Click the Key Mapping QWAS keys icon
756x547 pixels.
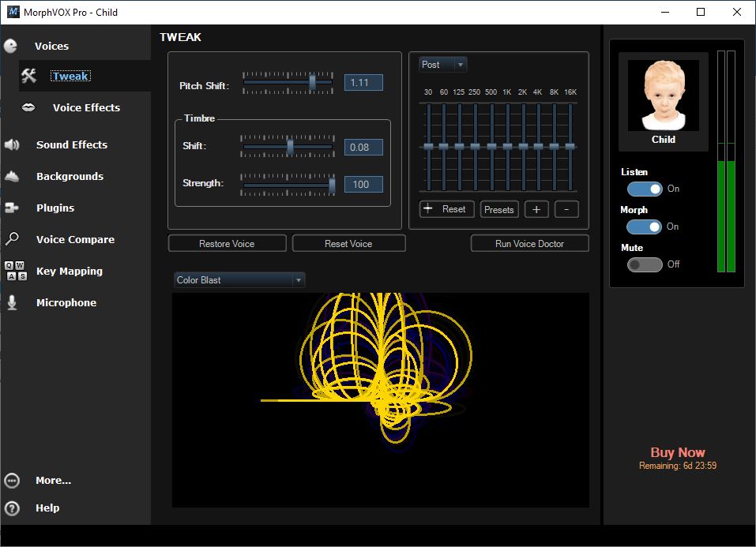tap(16, 271)
